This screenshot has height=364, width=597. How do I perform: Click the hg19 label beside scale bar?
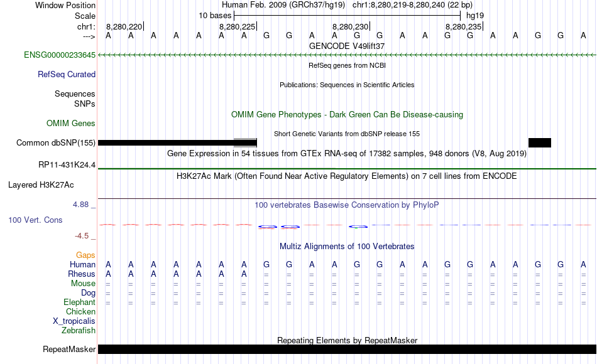click(x=475, y=16)
